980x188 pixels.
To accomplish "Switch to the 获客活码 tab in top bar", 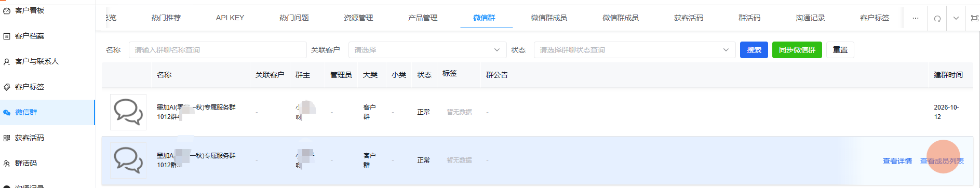I will pos(689,18).
